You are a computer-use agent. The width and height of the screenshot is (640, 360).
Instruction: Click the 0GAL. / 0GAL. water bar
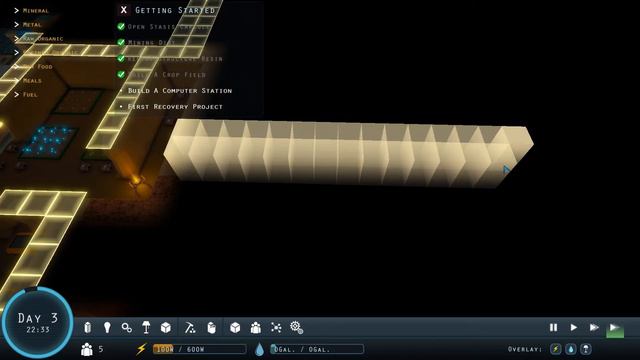317,349
